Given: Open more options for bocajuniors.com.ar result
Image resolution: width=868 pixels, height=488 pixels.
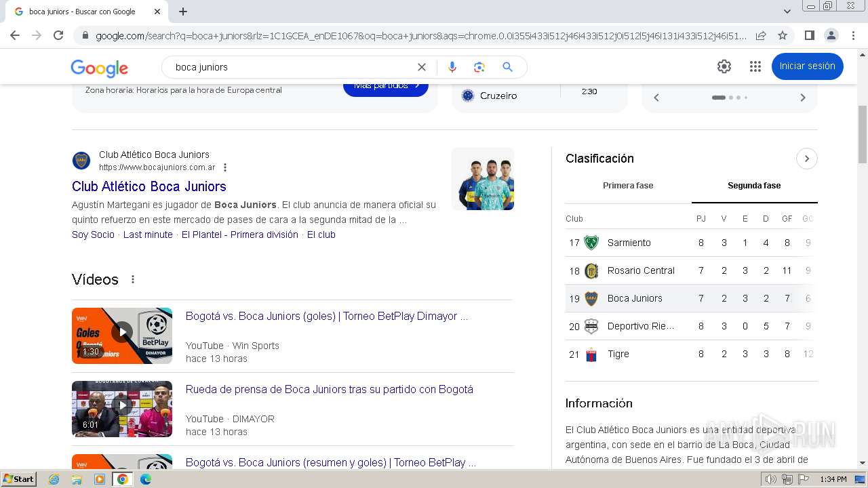Looking at the screenshot, I should point(225,167).
